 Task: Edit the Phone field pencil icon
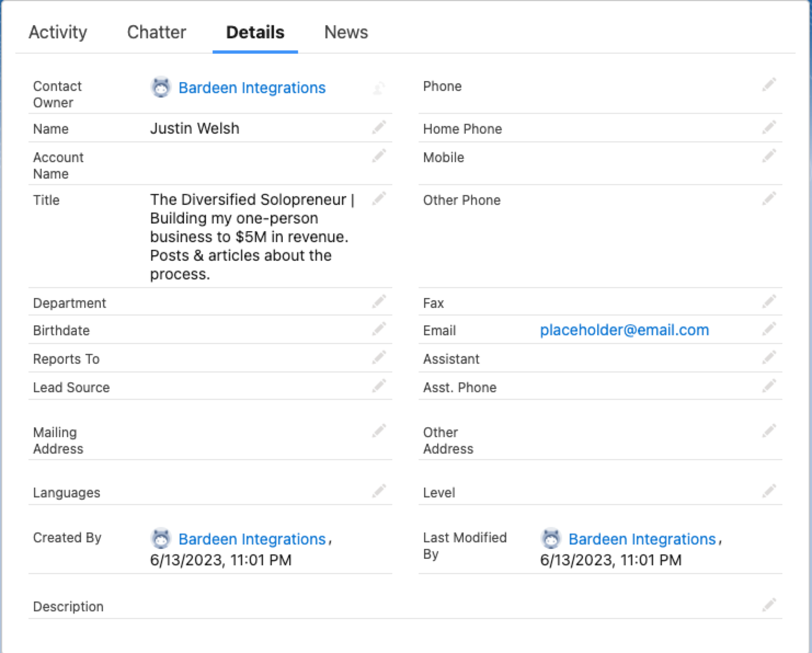(769, 85)
